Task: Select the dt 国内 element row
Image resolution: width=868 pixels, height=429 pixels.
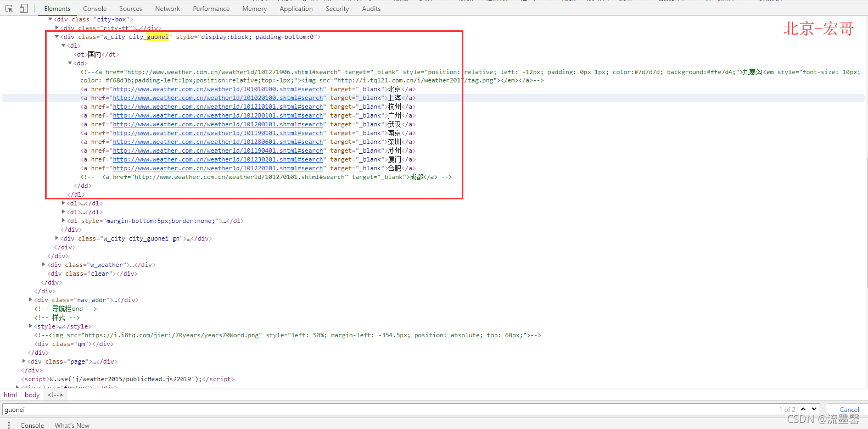Action: coord(96,54)
